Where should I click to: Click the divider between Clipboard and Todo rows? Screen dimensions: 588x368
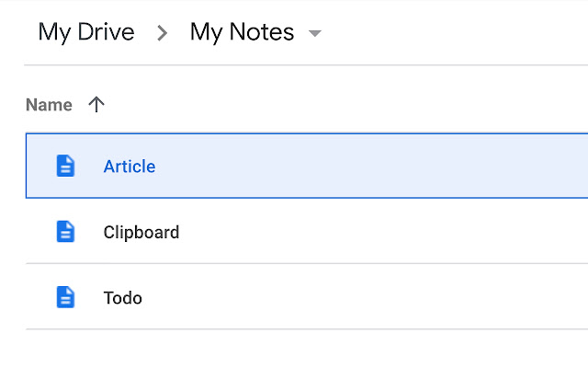tap(303, 264)
